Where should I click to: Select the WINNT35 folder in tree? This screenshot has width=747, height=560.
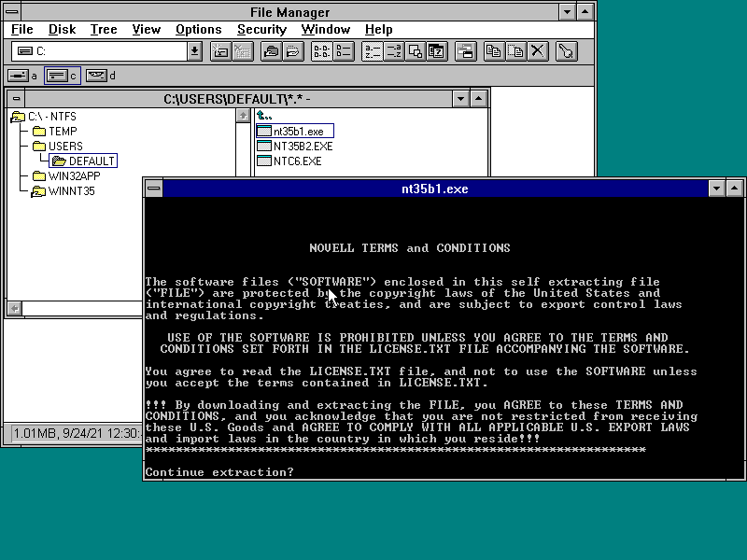(x=63, y=191)
